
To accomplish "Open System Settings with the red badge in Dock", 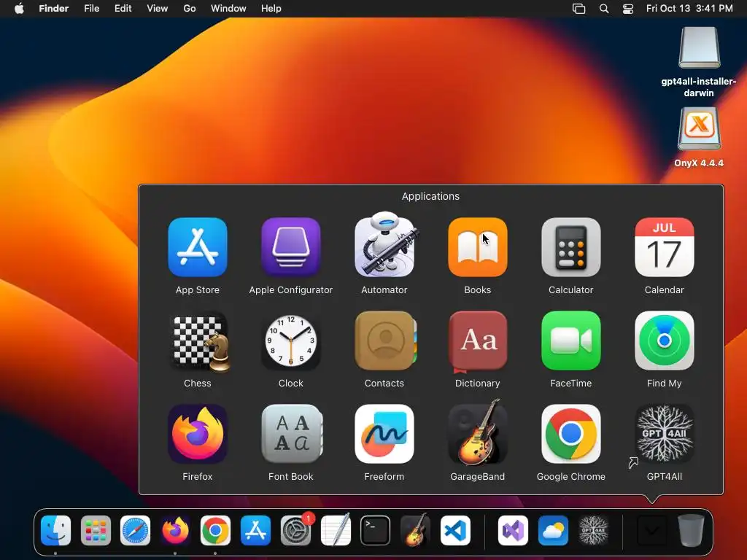I will (296, 530).
